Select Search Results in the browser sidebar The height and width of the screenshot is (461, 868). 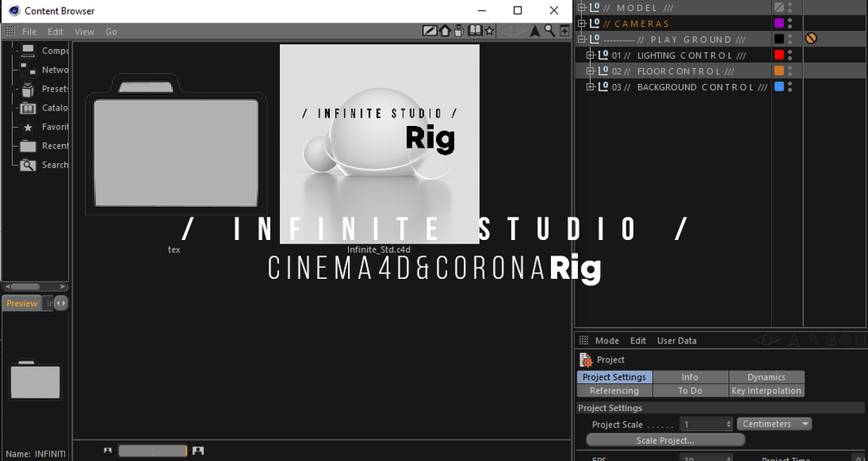click(44, 165)
